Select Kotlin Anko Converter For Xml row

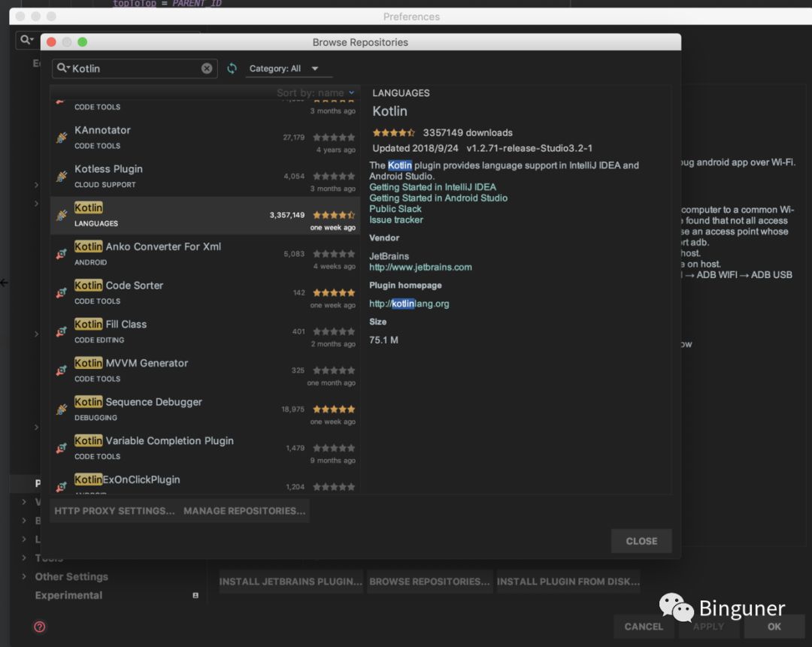point(205,254)
